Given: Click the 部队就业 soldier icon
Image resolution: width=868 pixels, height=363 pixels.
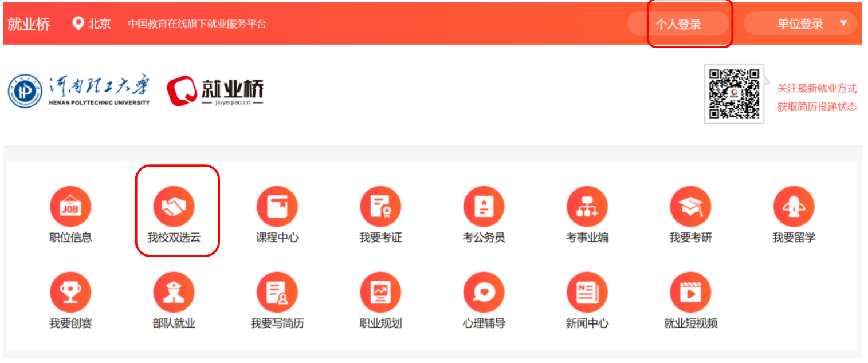Looking at the screenshot, I should coord(174,293).
